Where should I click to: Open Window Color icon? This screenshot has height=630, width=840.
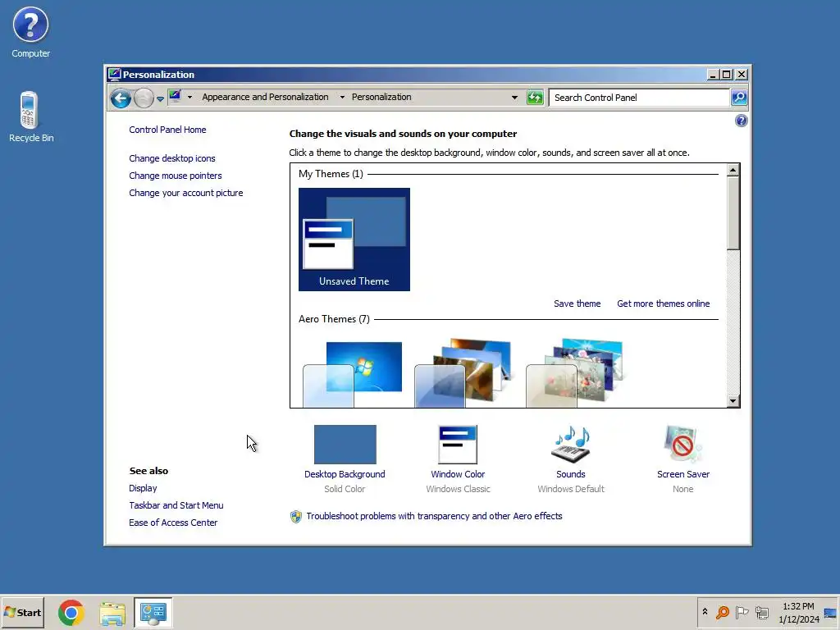(458, 444)
